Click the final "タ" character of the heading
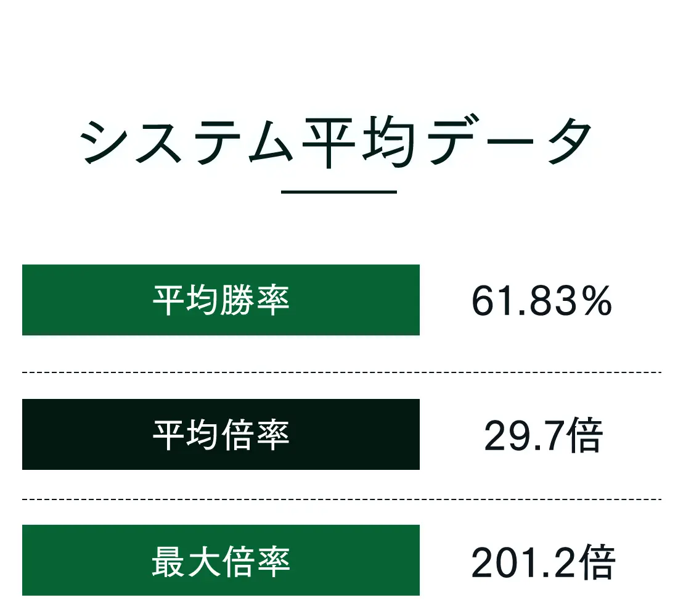This screenshot has height=616, width=678. tap(566, 142)
